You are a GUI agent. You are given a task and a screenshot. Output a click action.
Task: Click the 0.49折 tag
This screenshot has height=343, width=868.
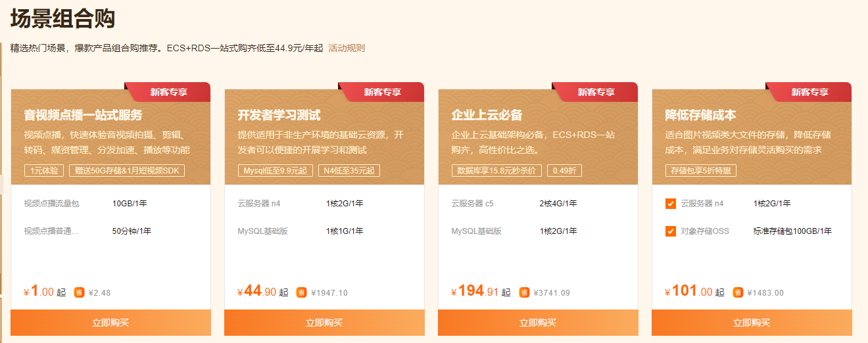click(564, 171)
